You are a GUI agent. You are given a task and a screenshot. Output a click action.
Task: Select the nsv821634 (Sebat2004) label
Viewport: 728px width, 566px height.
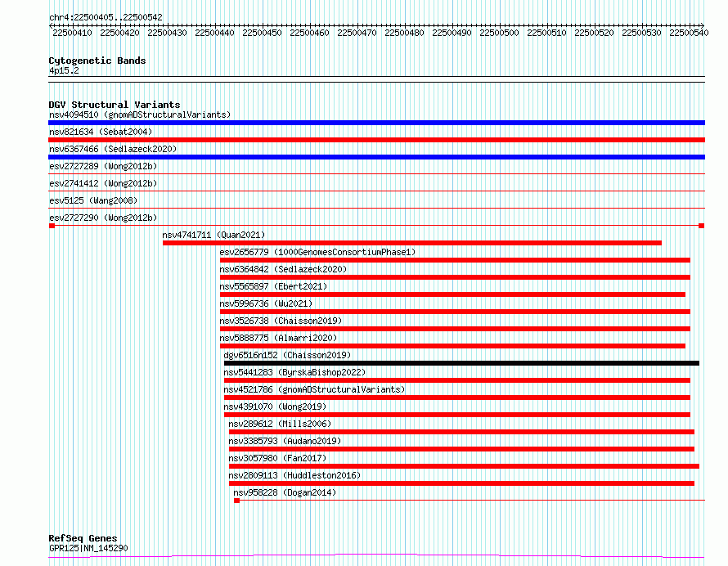(101, 132)
